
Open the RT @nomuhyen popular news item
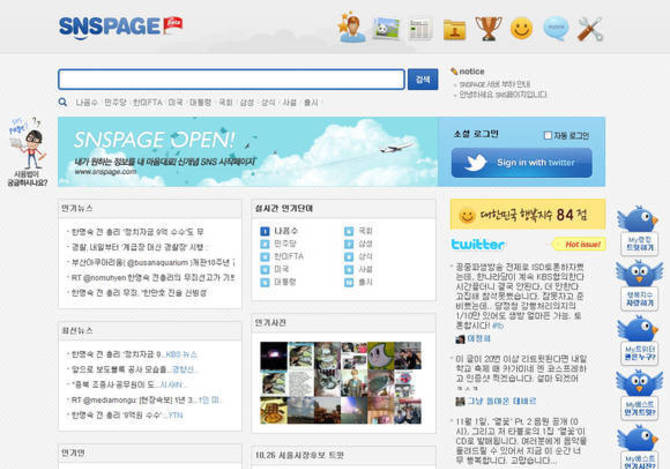click(x=153, y=278)
